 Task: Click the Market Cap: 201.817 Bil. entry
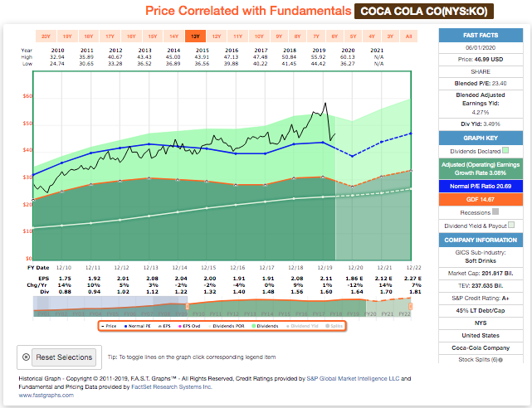click(481, 273)
